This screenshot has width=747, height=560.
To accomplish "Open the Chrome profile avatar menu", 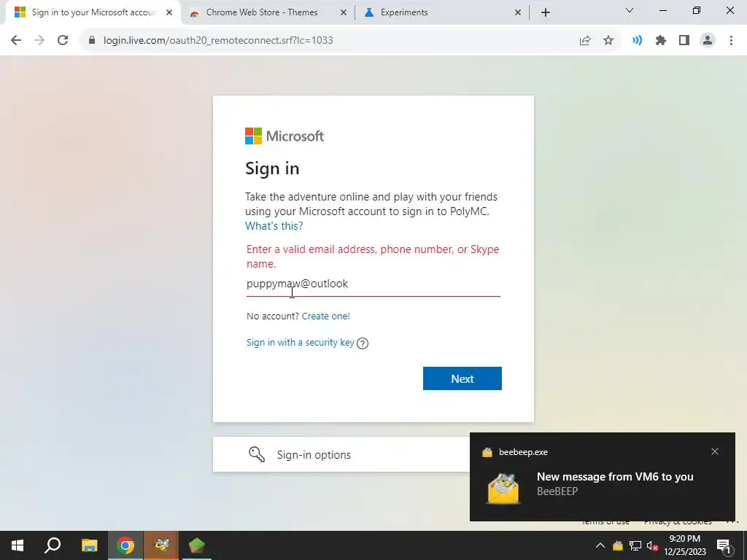I will (x=708, y=41).
